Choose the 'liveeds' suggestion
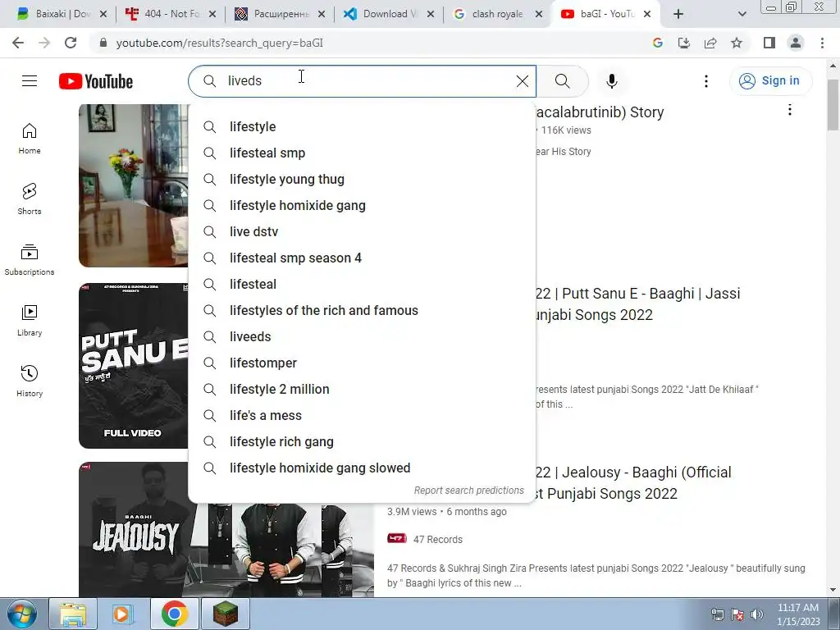840x630 pixels. (362, 336)
